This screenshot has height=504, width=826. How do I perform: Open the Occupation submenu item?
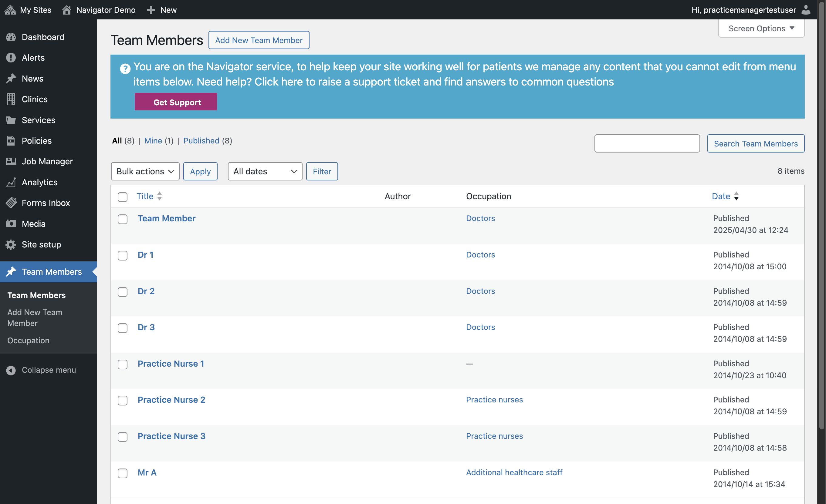[x=29, y=341]
